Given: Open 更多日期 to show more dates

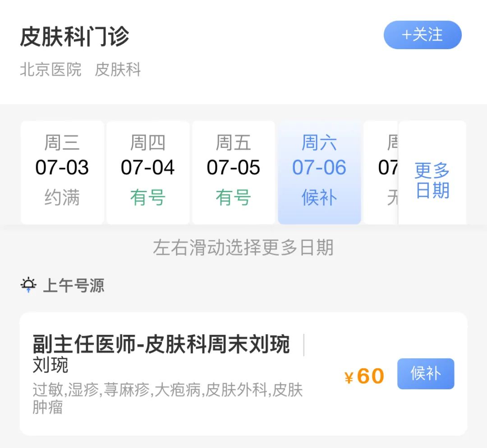Looking at the screenshot, I should click(x=432, y=180).
